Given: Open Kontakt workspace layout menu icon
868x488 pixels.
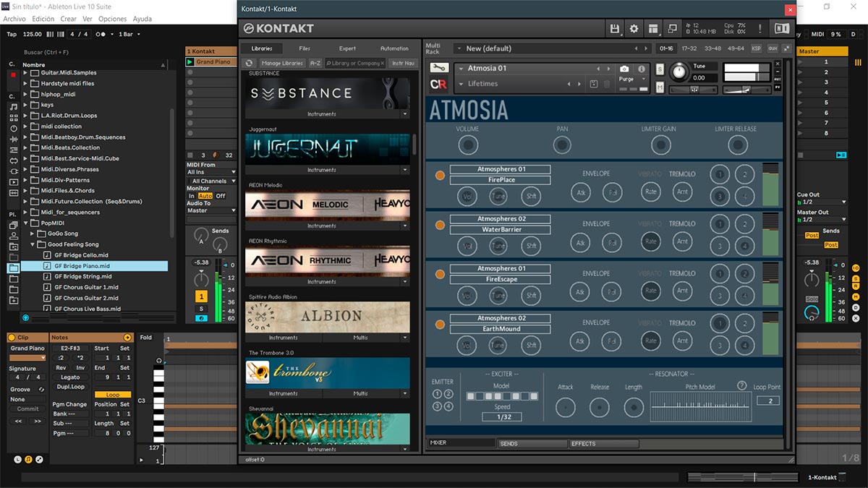Looking at the screenshot, I should (x=653, y=29).
